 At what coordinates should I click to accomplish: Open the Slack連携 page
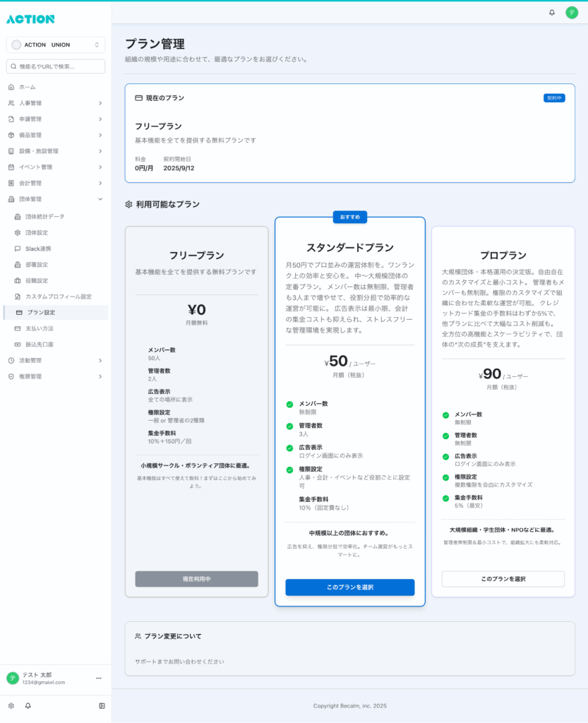(38, 249)
